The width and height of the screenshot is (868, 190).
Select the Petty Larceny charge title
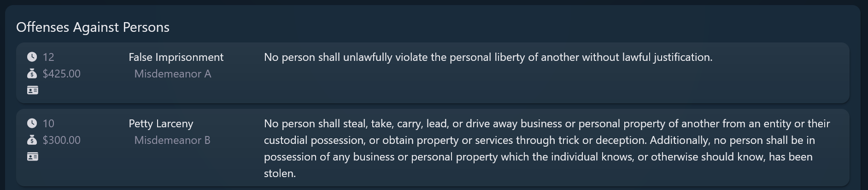point(161,124)
